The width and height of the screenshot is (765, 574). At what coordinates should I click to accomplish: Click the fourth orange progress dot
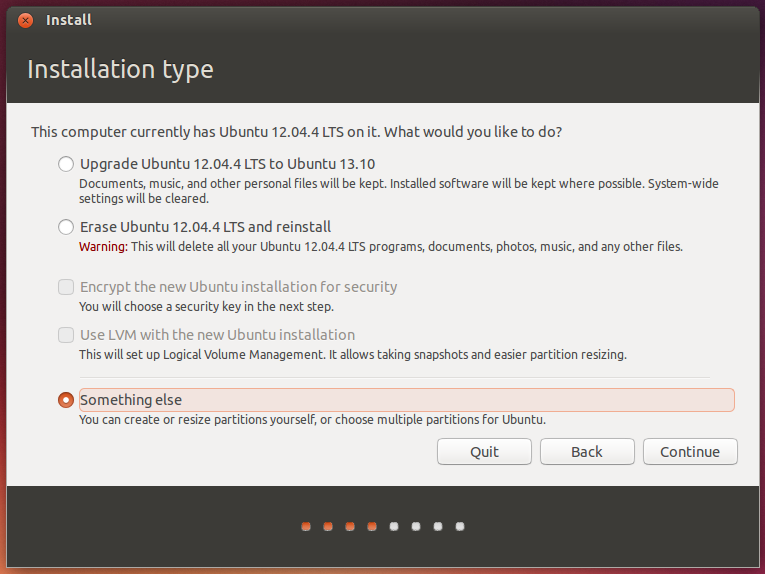pyautogui.click(x=372, y=526)
